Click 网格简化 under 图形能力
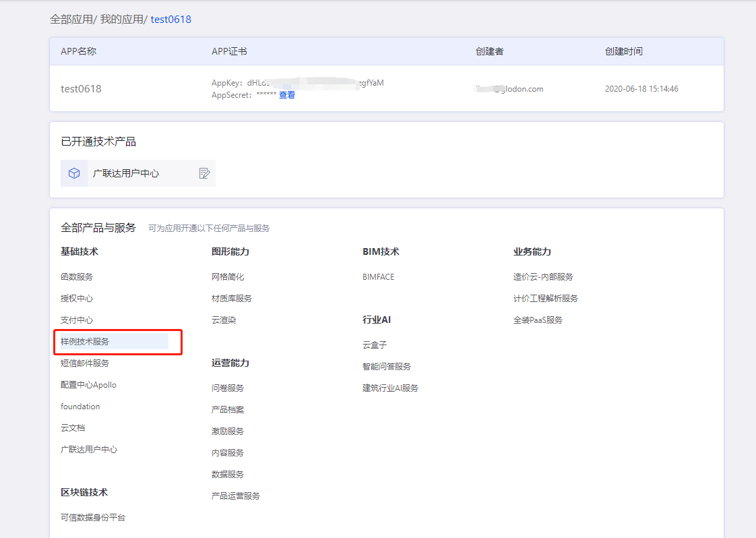Screen dimensions: 756x538 [228, 277]
